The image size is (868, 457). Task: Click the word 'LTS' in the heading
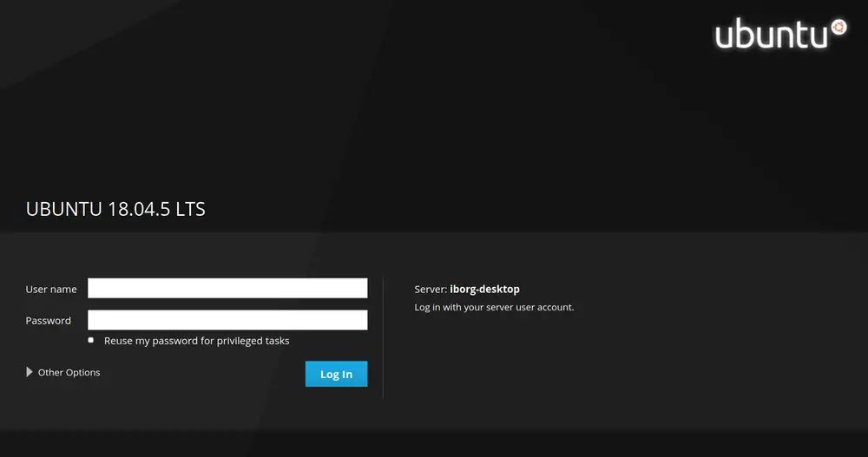click(x=190, y=209)
